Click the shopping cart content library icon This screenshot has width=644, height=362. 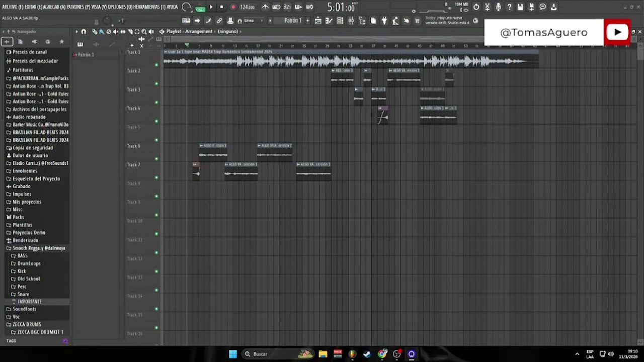[417, 21]
